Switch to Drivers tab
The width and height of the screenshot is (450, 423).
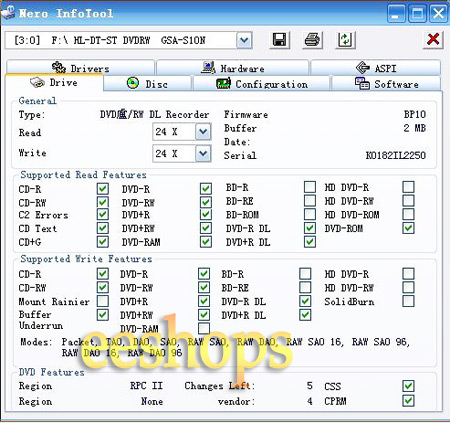(80, 68)
